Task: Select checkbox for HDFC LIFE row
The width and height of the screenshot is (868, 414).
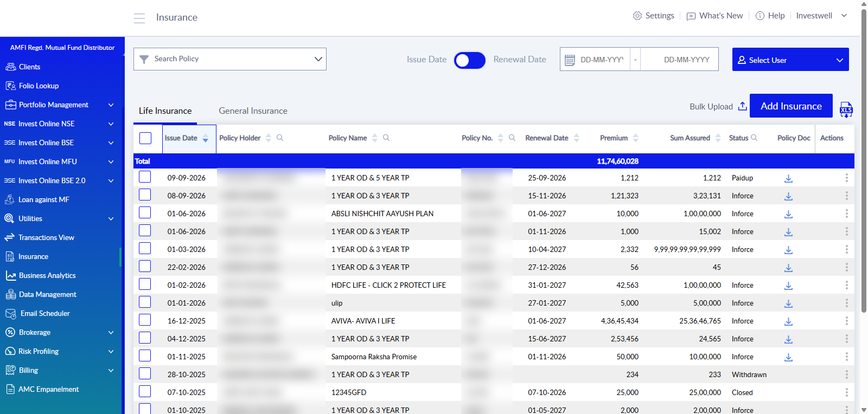Action: [x=145, y=284]
